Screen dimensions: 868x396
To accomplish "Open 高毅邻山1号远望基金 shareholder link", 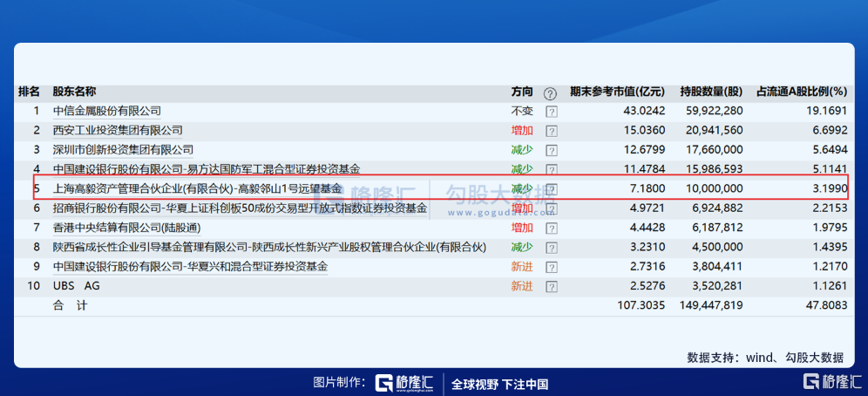I will [x=197, y=188].
